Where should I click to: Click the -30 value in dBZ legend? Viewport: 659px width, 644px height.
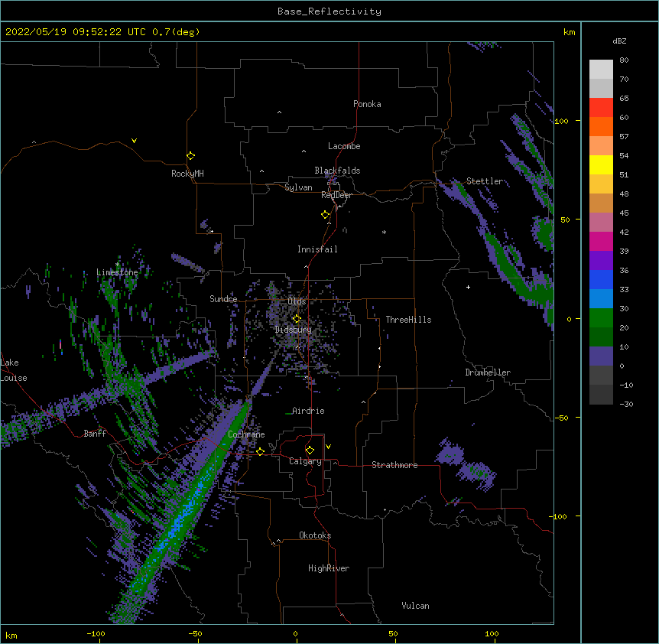tap(626, 404)
